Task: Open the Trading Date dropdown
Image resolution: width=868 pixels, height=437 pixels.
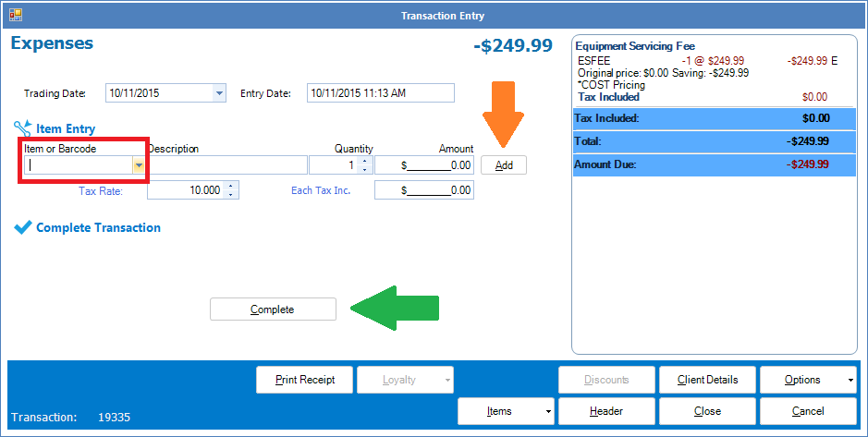Action: coord(219,93)
